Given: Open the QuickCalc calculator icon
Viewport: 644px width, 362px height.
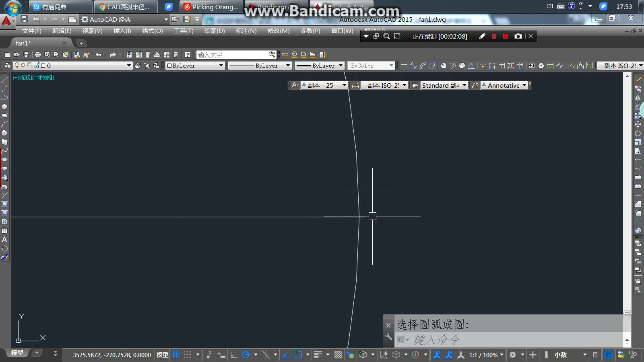Looking at the screenshot, I should click(x=175, y=55).
